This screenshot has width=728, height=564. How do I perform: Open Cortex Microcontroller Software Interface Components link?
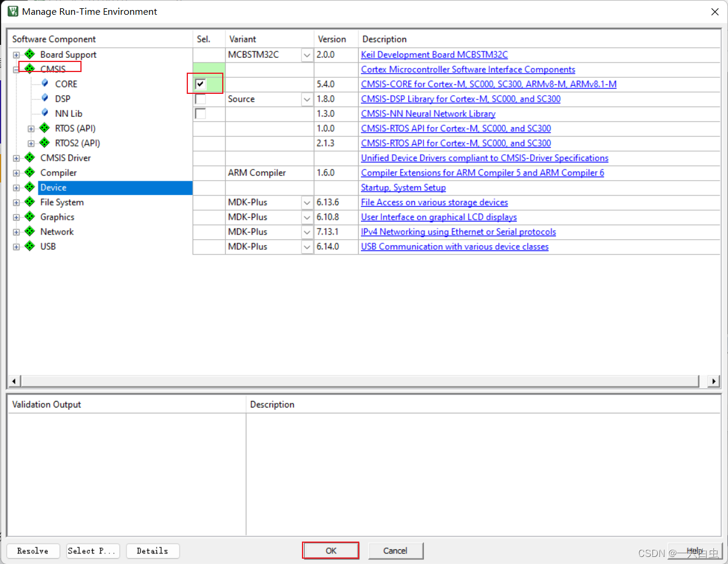pyautogui.click(x=468, y=69)
